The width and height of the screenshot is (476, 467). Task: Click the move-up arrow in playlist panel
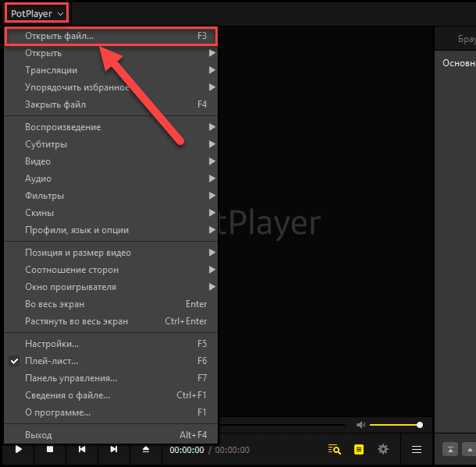click(469, 449)
